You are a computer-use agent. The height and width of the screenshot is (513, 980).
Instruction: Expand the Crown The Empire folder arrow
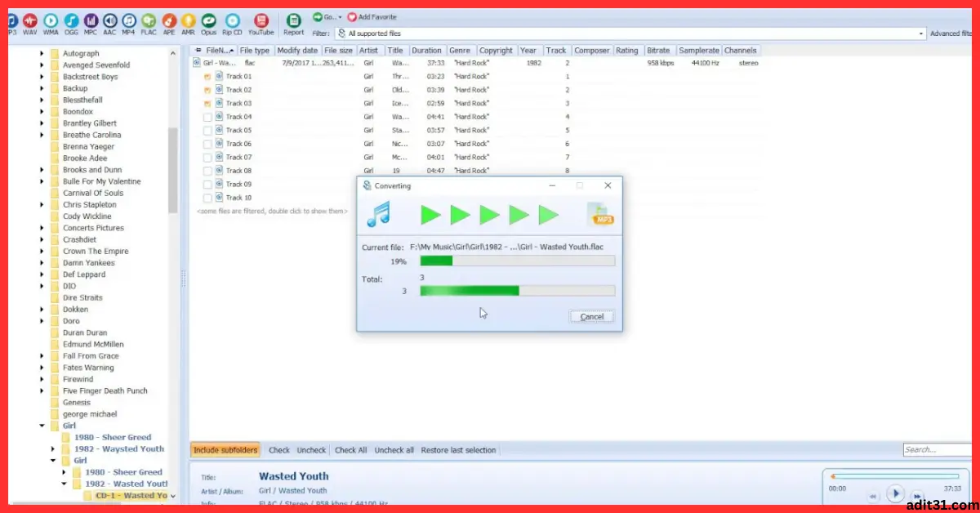[x=42, y=252]
